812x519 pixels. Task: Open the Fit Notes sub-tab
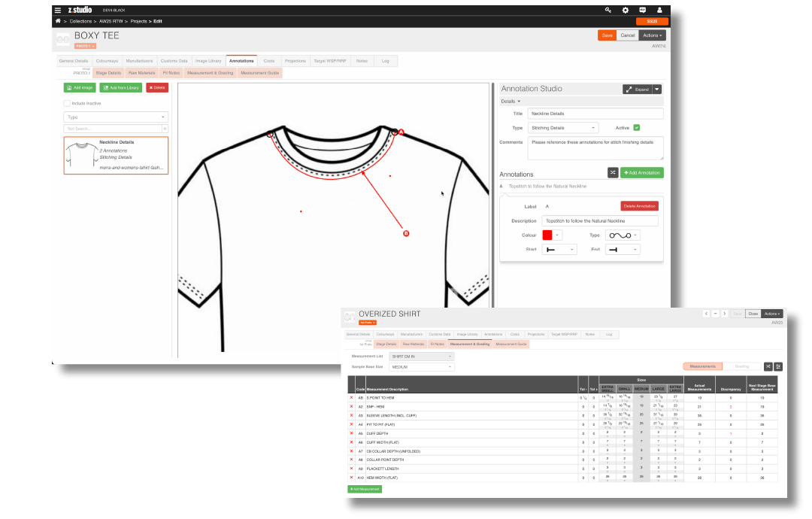pyautogui.click(x=169, y=73)
